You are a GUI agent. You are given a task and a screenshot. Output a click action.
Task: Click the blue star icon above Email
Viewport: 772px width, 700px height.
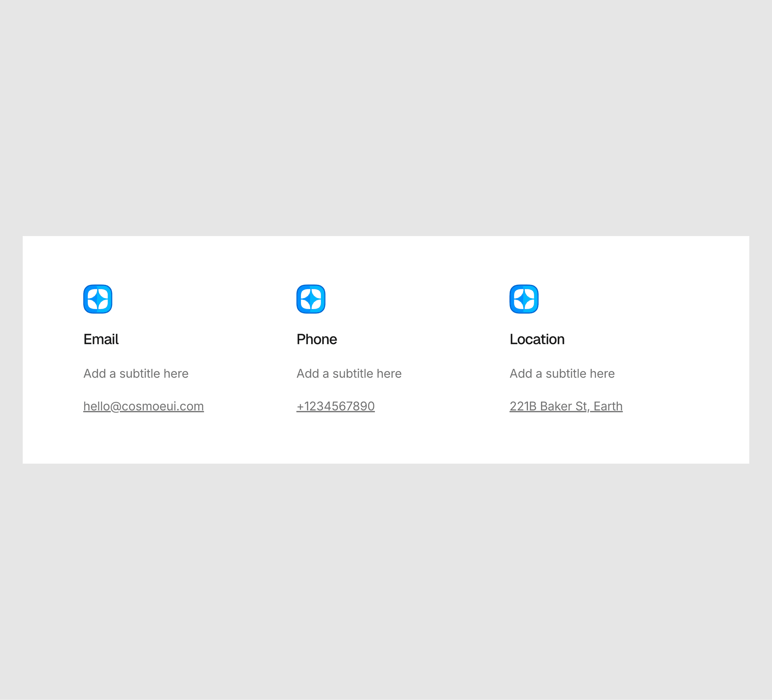coord(98,299)
